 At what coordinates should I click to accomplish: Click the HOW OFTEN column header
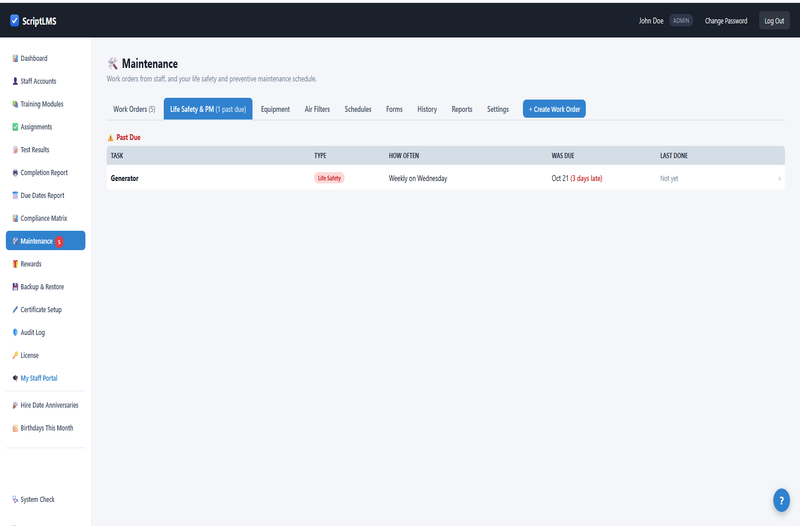tap(404, 156)
